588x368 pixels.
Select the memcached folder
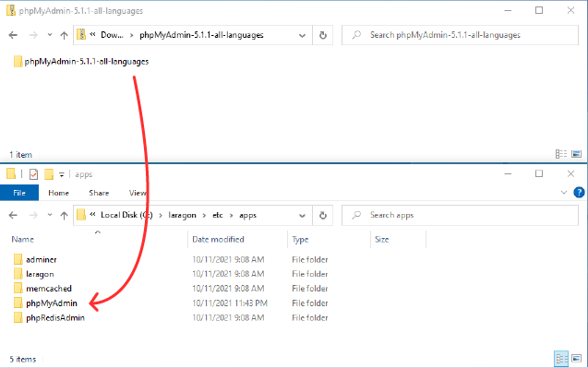tap(49, 289)
